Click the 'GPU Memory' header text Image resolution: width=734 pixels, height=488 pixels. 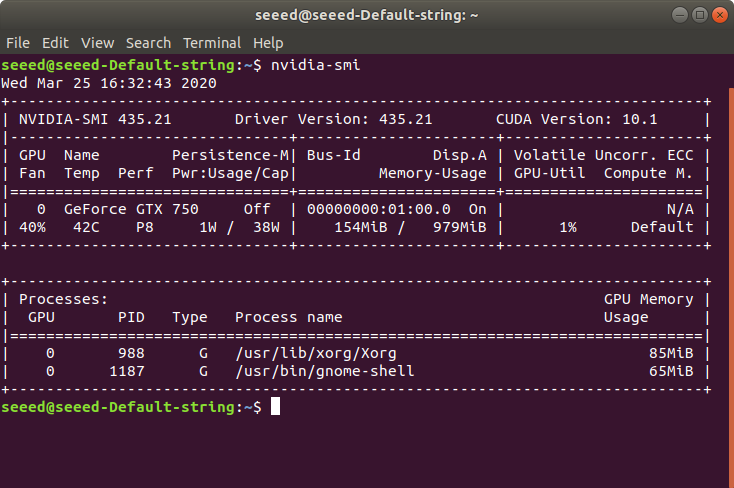coord(648,299)
